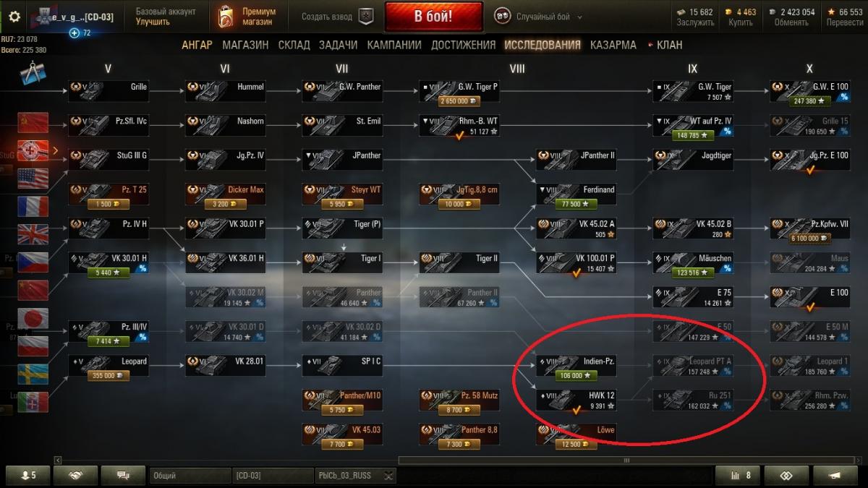
Task: Select the Japanese nation flag
Action: pos(33,318)
